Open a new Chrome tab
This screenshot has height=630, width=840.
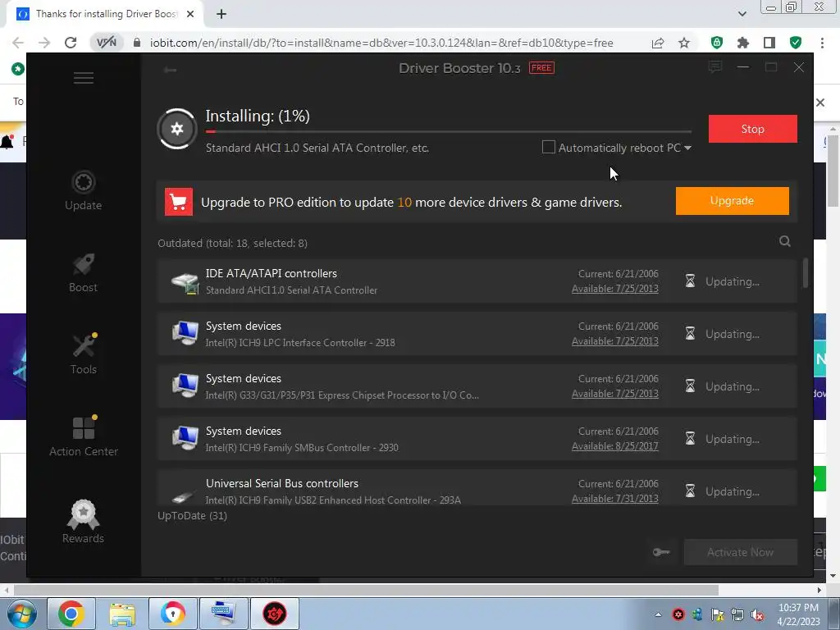pyautogui.click(x=221, y=14)
